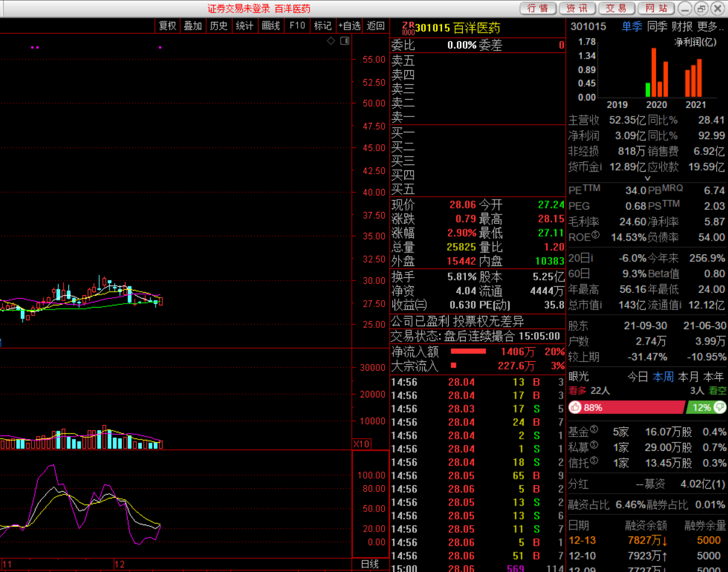The width and height of the screenshot is (728, 572).
Task: Open the 日线 period selector
Action: point(370,564)
